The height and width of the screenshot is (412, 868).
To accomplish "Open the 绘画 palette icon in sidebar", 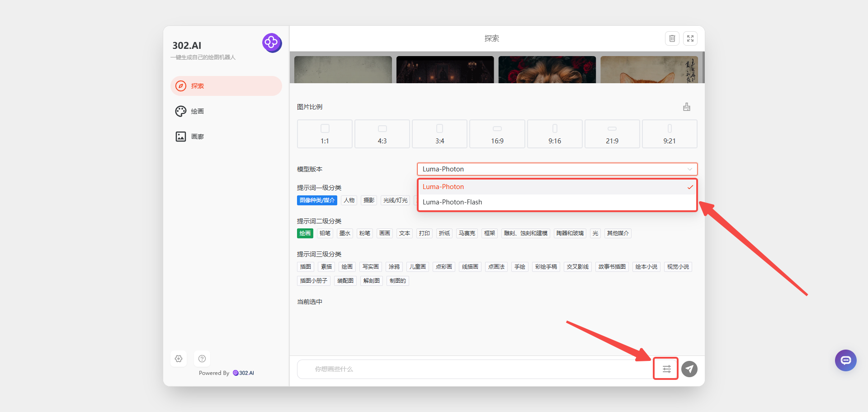I will click(181, 111).
